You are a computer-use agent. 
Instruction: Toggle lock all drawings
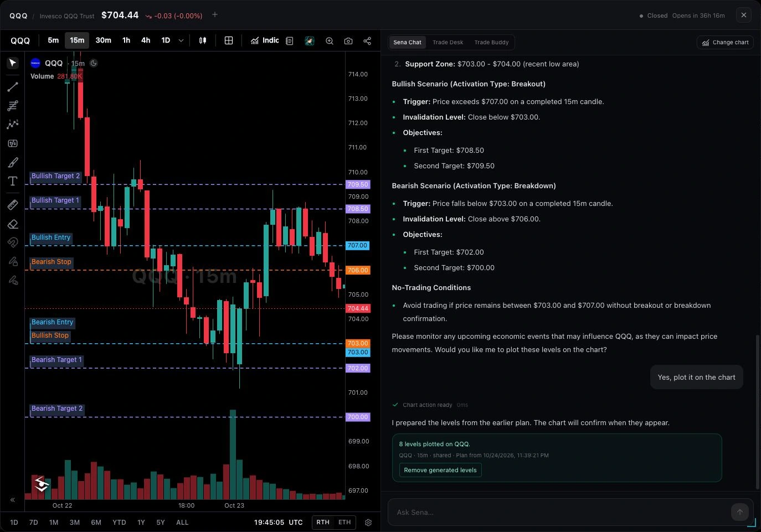tap(13, 261)
